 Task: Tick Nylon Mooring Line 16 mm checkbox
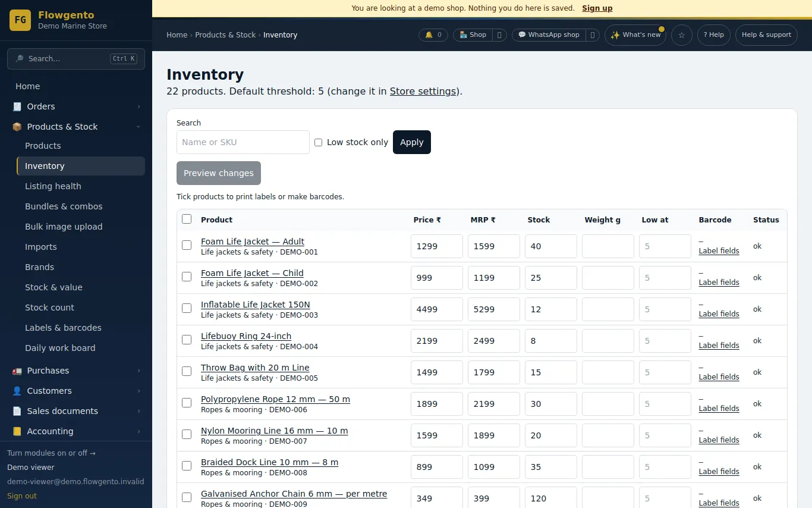[187, 434]
